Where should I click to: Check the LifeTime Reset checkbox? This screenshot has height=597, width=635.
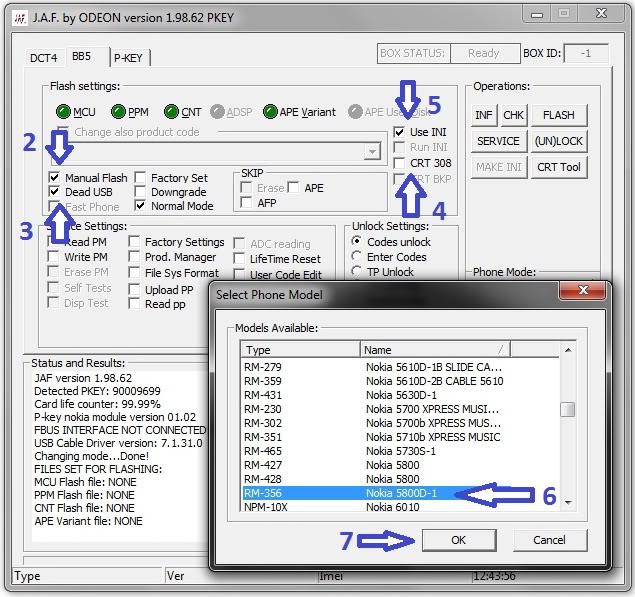pos(239,258)
